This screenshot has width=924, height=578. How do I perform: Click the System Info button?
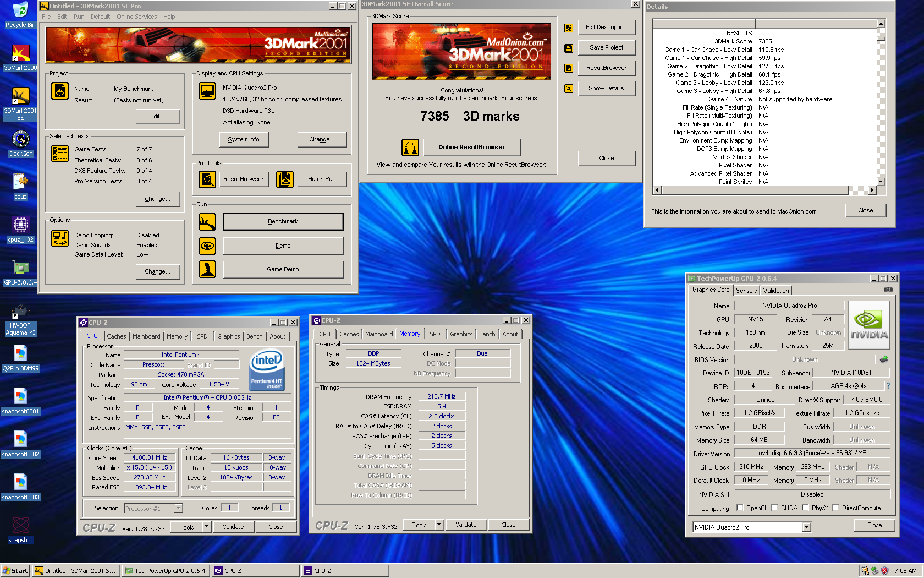coord(244,140)
